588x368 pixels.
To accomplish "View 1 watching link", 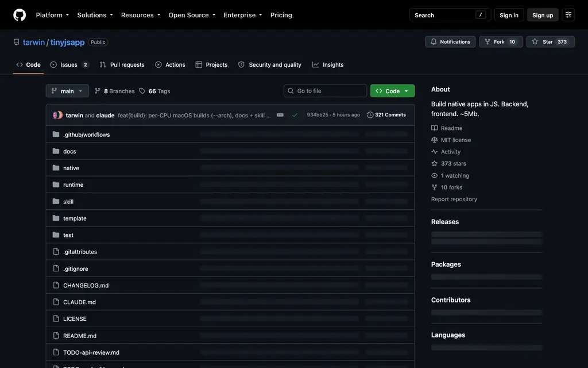I will (x=450, y=175).
